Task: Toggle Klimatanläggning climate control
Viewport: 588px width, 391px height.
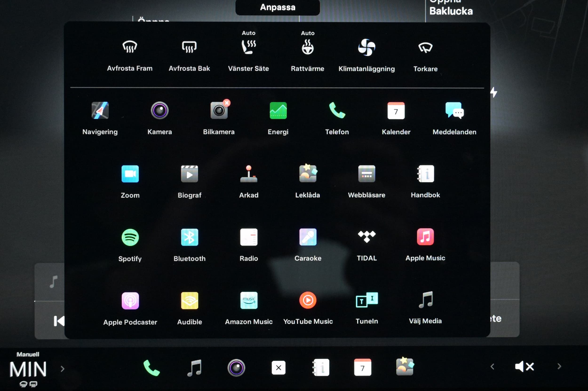Action: click(366, 47)
